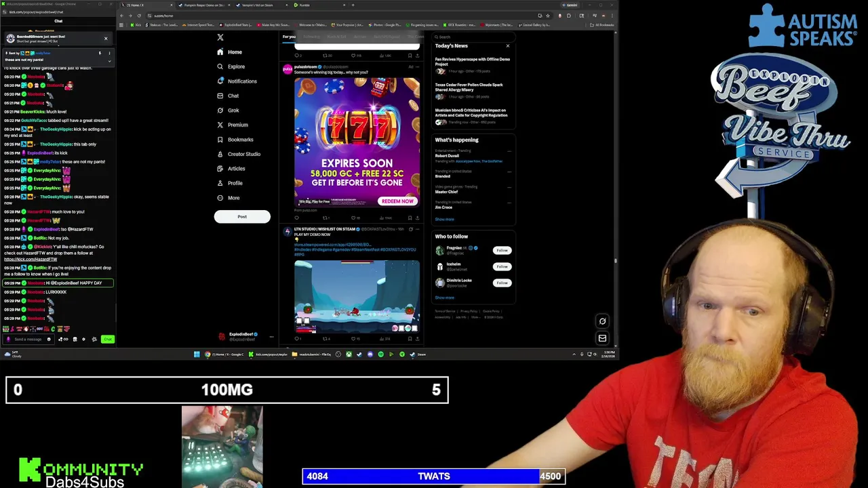Open the Texas Cedar Fever news story
This screenshot has width=868, height=488.
coord(473,90)
